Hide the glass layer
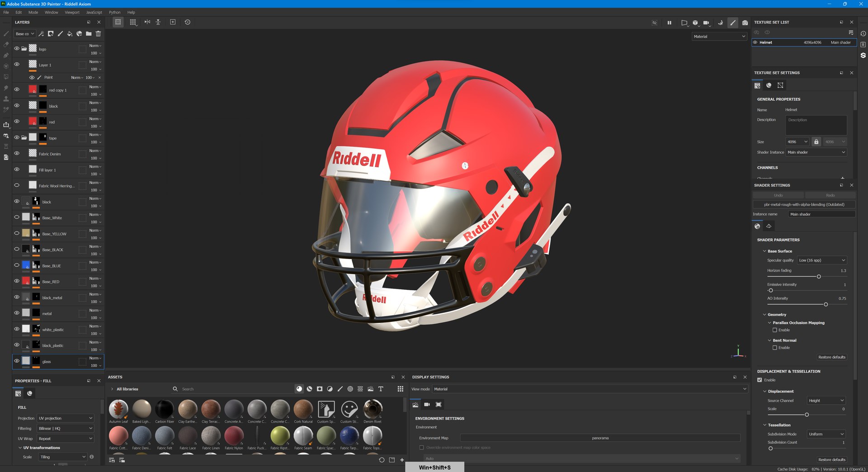868x472 pixels. tap(17, 361)
